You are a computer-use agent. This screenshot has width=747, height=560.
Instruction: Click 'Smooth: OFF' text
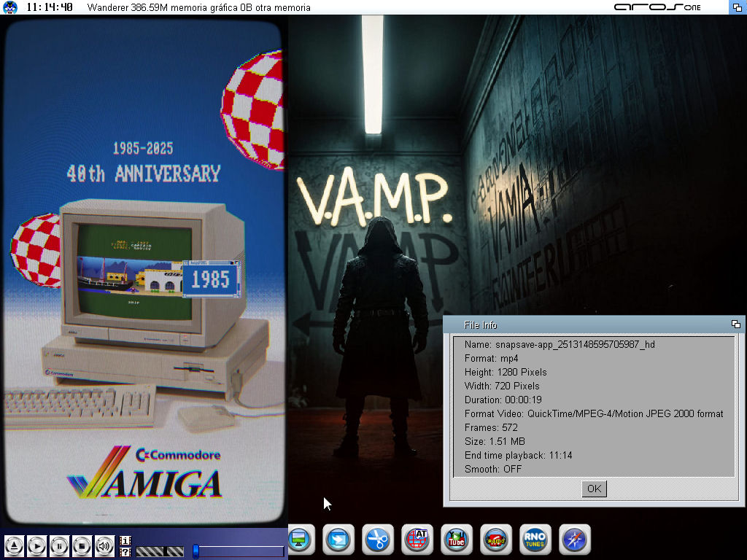[x=493, y=469]
